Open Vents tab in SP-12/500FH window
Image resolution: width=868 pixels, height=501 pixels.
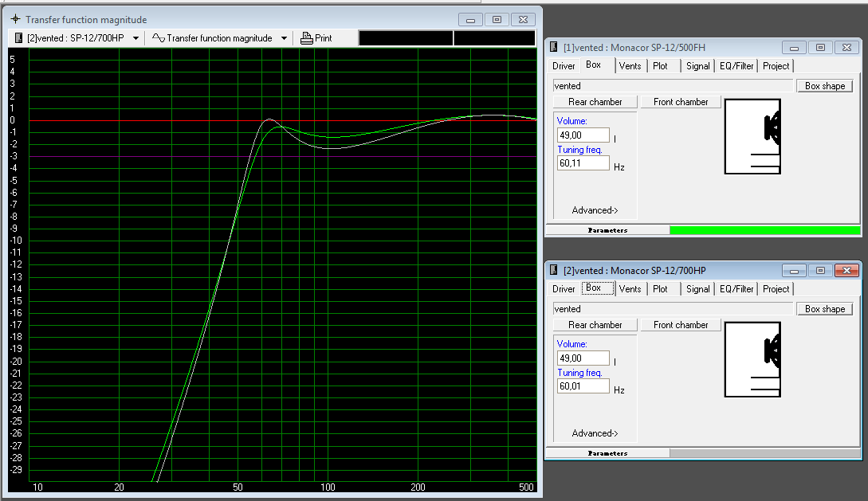pos(630,66)
